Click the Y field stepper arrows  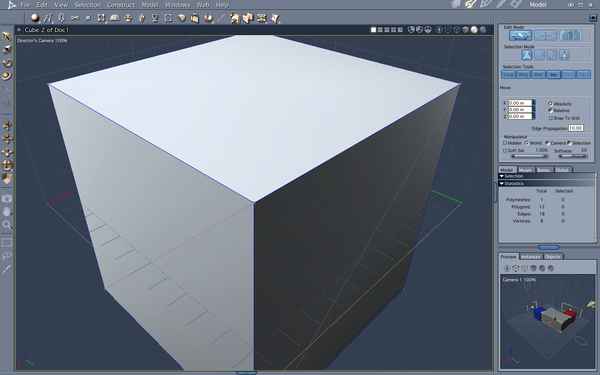pyautogui.click(x=534, y=109)
